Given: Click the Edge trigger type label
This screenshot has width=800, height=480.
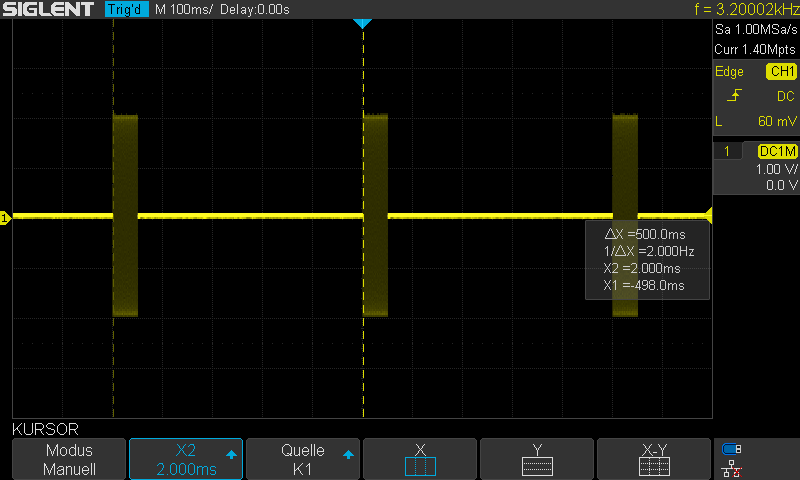Looking at the screenshot, I should click(729, 71).
